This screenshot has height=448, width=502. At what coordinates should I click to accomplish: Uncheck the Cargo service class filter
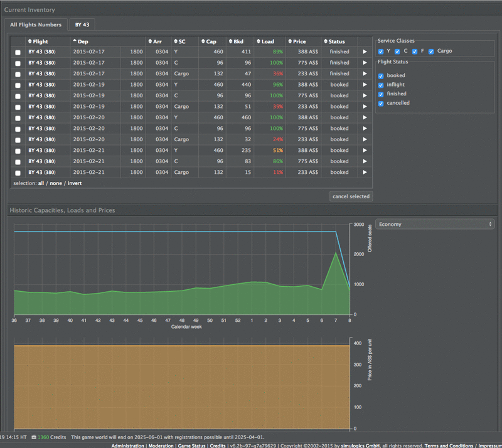click(x=431, y=51)
